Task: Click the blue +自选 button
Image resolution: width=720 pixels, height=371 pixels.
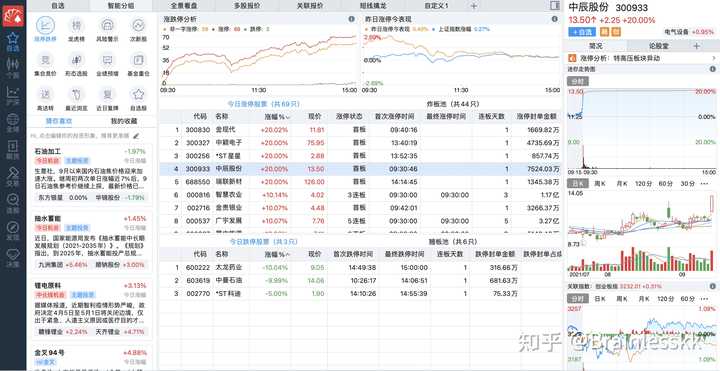Action: tap(582, 32)
